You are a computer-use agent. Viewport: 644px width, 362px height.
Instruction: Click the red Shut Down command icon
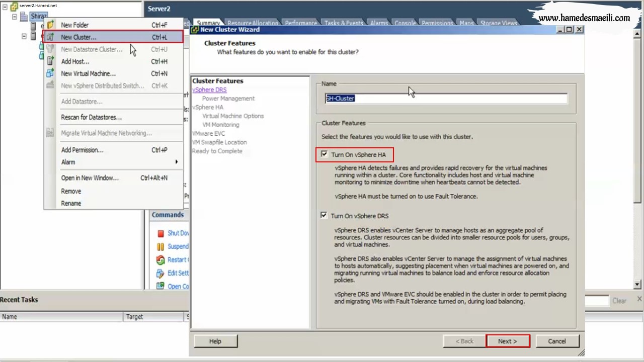tap(160, 233)
